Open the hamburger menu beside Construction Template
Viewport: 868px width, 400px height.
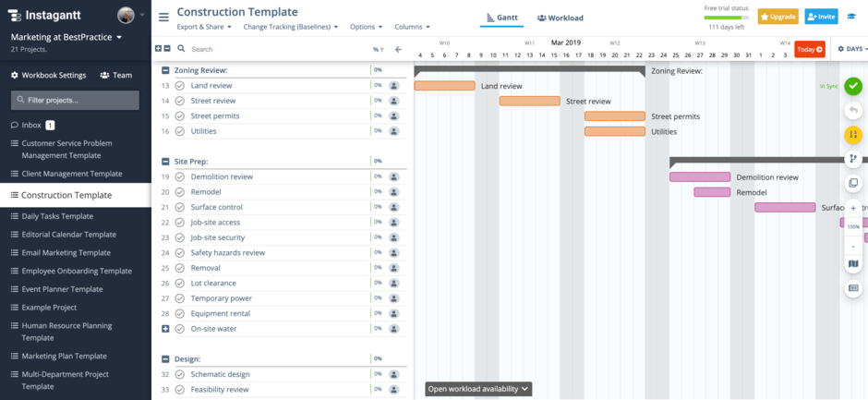pos(163,18)
